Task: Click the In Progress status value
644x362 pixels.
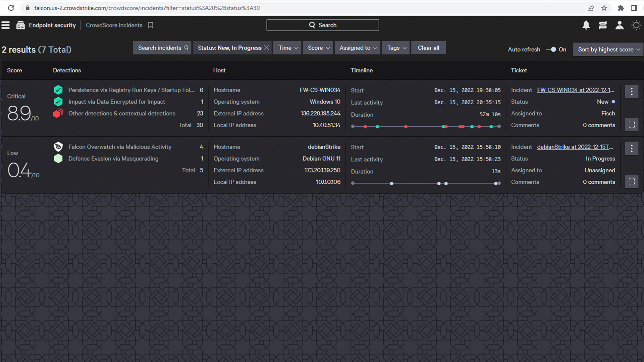Action: click(600, 159)
